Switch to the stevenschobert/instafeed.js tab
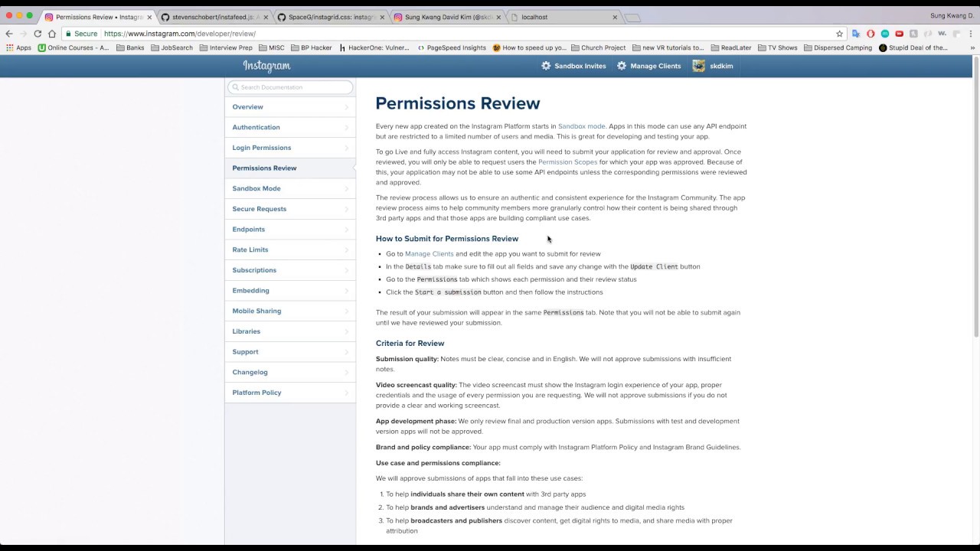The height and width of the screenshot is (551, 980). pyautogui.click(x=214, y=17)
